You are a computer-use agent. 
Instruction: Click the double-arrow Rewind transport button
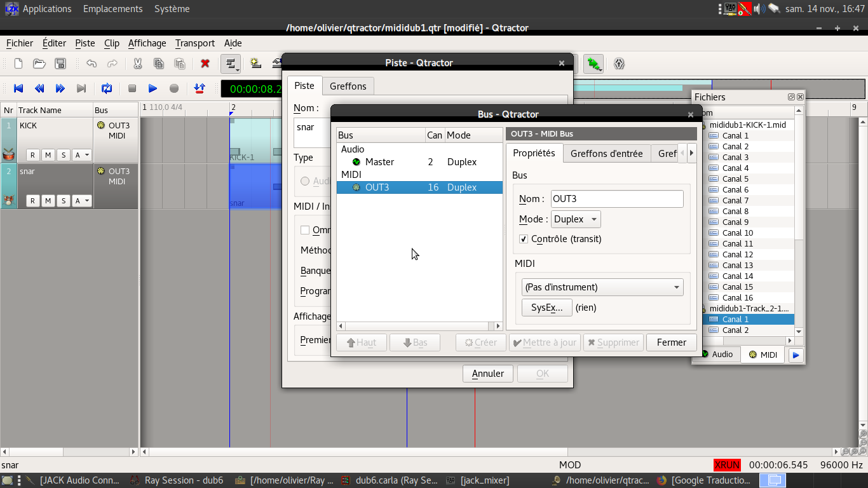(39, 88)
